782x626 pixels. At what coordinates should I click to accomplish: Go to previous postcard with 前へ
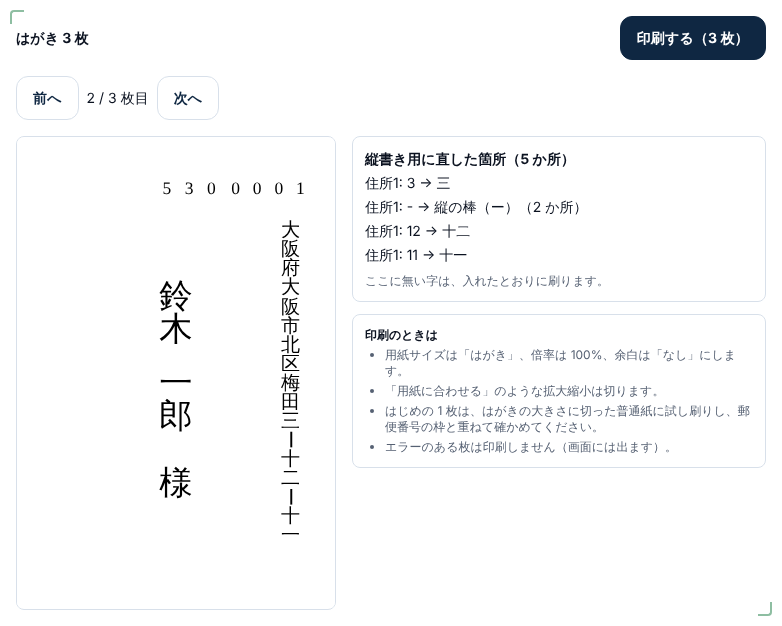47,98
